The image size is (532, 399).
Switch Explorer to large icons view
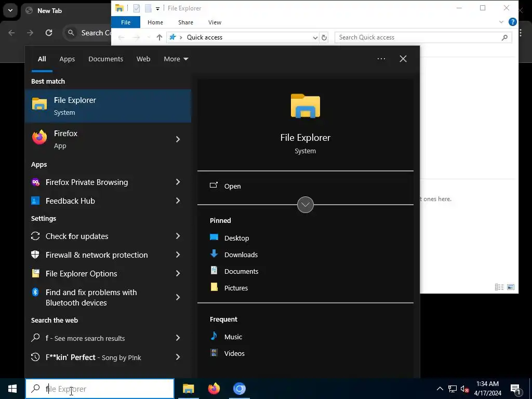(511, 287)
